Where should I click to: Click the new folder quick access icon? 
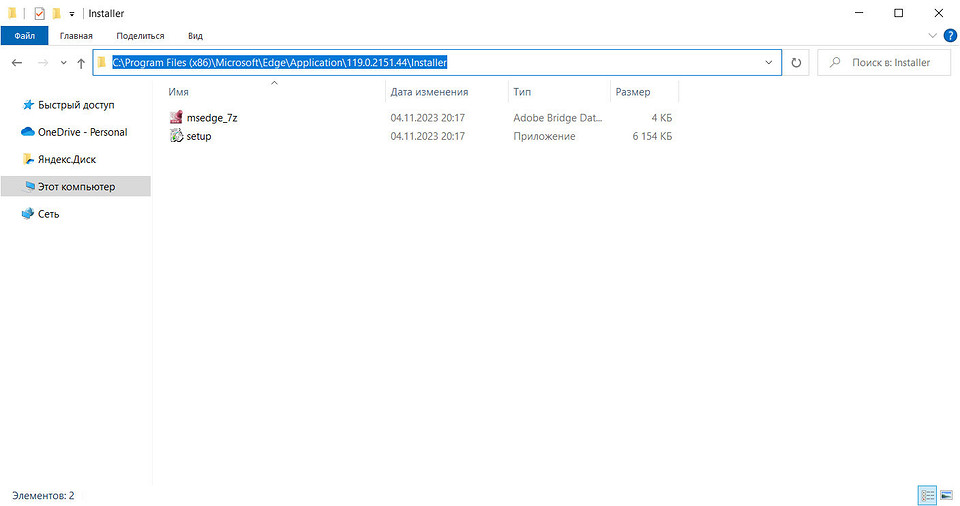pyautogui.click(x=56, y=13)
